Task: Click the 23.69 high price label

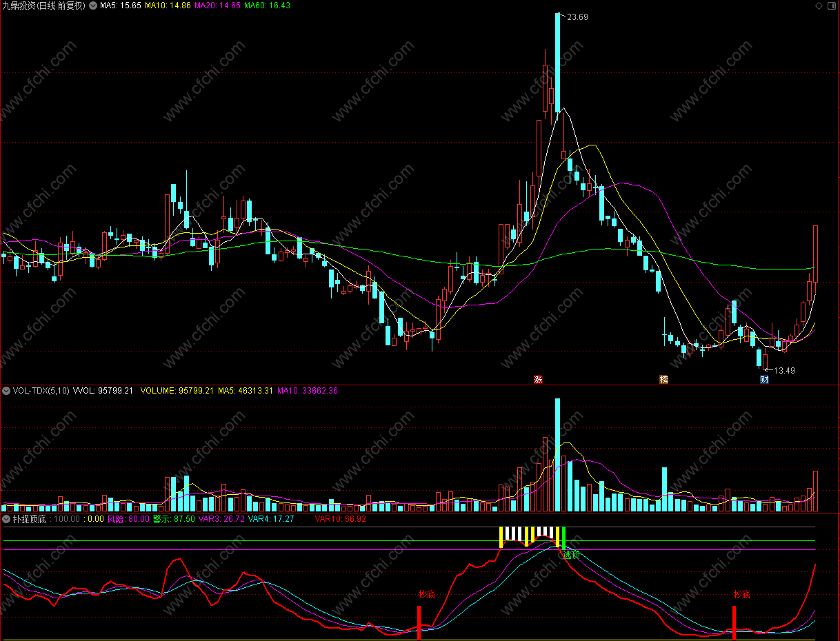Action: pyautogui.click(x=577, y=17)
